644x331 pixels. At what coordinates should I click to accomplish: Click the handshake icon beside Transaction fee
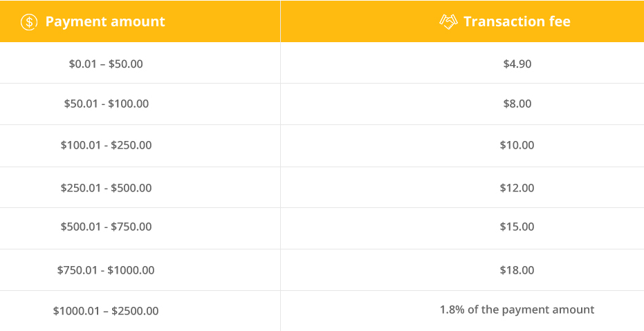click(x=448, y=21)
